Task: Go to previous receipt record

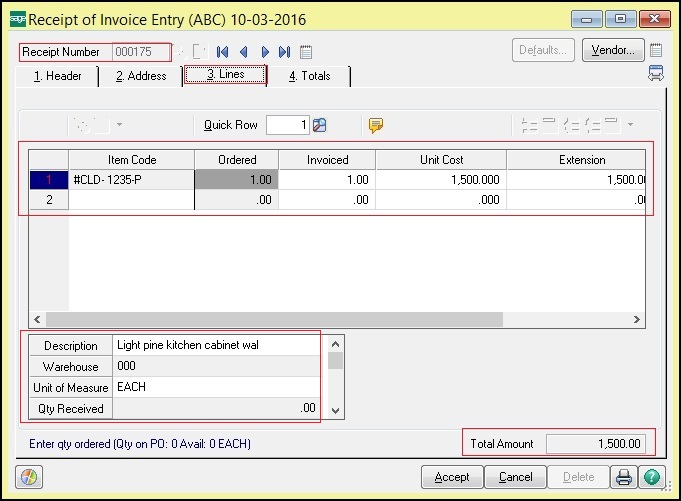Action: (x=243, y=52)
